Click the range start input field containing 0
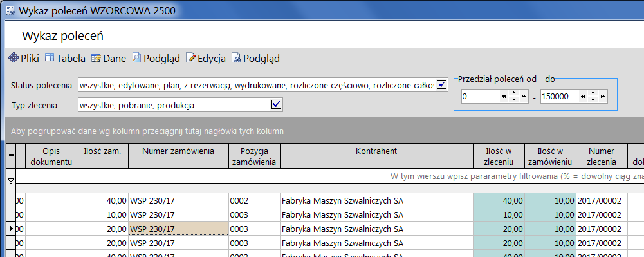This screenshot has height=257, width=644. [479, 97]
